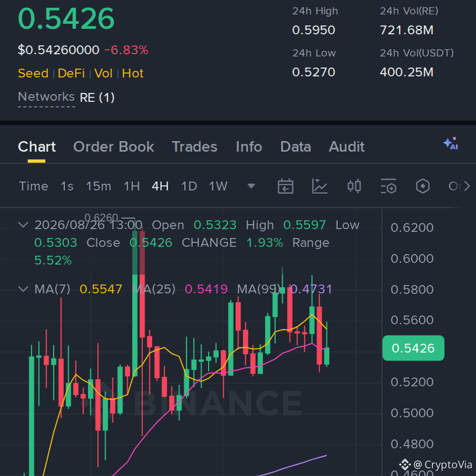Collapse the MA indicator row chevron

23,289
